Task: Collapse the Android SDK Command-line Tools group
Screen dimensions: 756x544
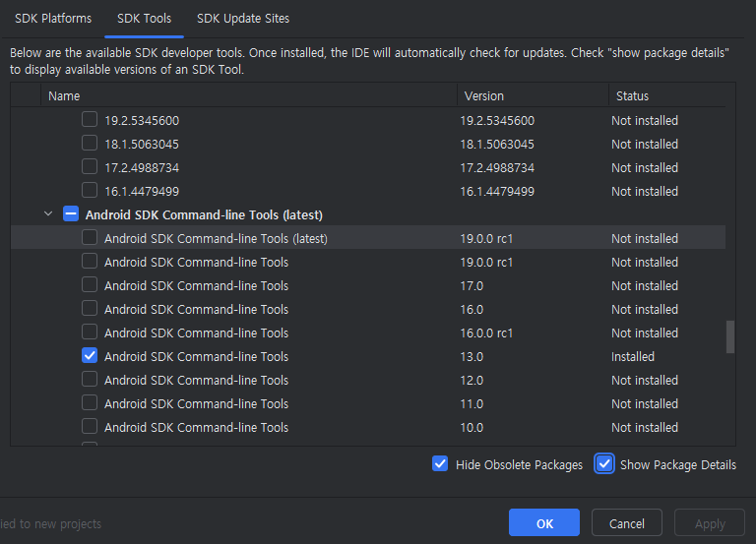Action: click(x=48, y=213)
